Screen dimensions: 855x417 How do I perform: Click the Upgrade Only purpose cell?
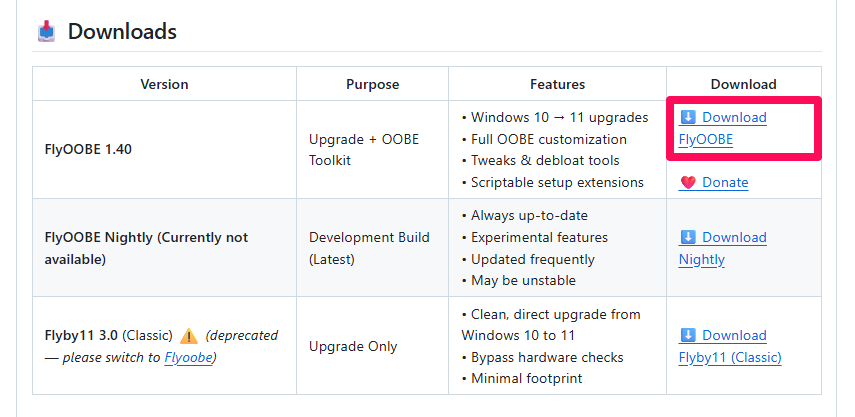[353, 346]
